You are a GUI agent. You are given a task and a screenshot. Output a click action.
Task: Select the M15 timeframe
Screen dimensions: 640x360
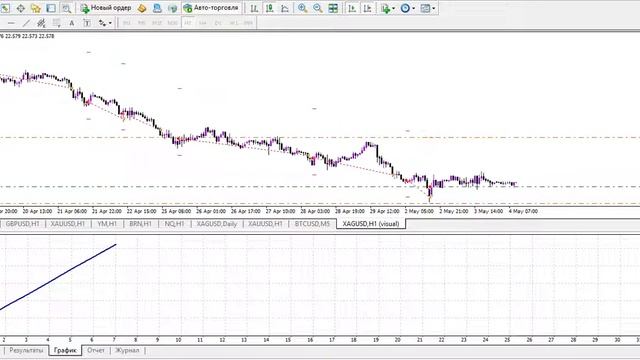157,23
